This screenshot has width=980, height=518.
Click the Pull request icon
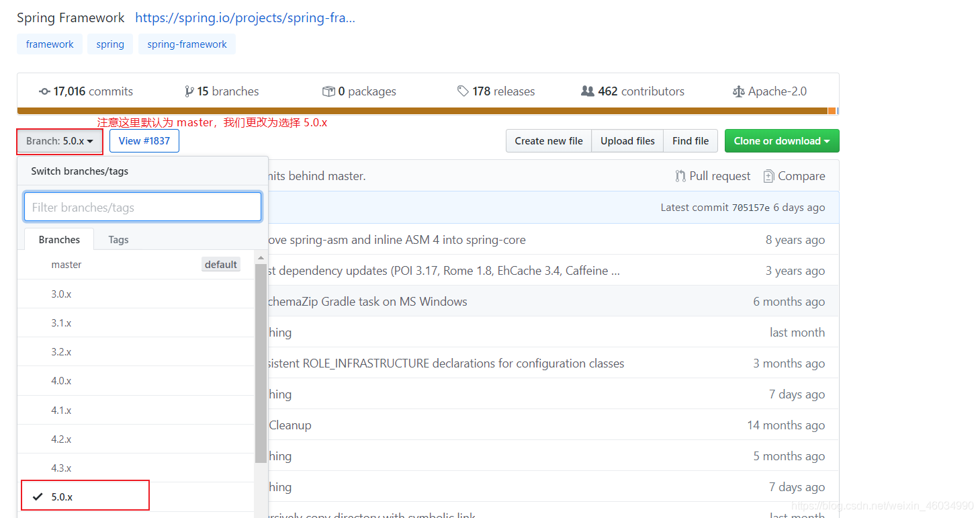[x=680, y=176]
